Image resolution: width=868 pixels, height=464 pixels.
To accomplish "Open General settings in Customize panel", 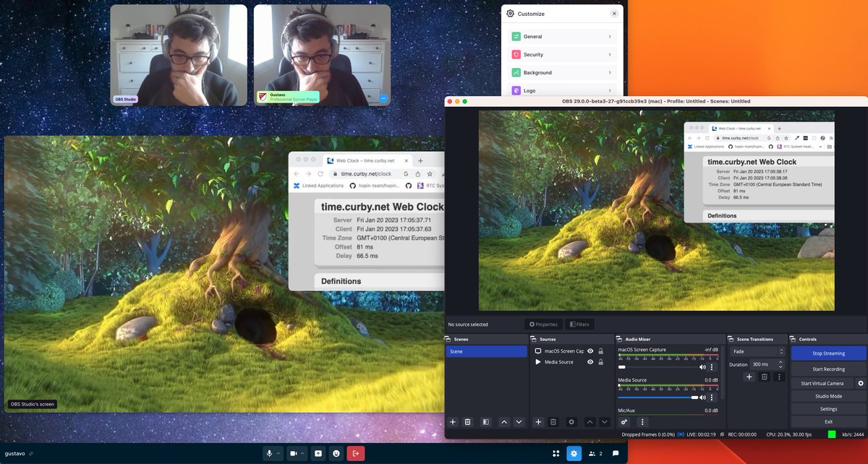I will click(562, 36).
